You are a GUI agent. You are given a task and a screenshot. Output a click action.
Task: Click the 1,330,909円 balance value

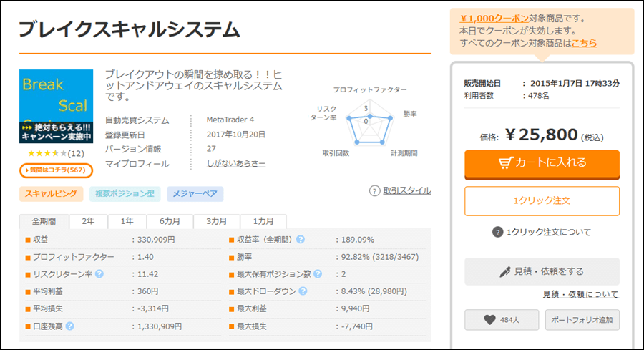(x=160, y=326)
